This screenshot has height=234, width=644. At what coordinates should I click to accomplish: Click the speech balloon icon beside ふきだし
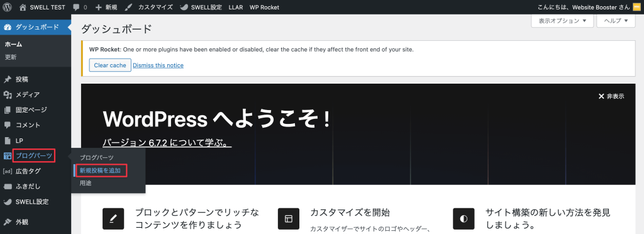click(8, 186)
